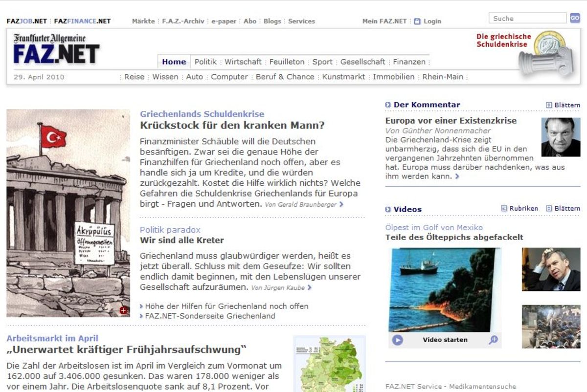Open the Login link
This screenshot has height=392, width=587.
pyautogui.click(x=432, y=21)
